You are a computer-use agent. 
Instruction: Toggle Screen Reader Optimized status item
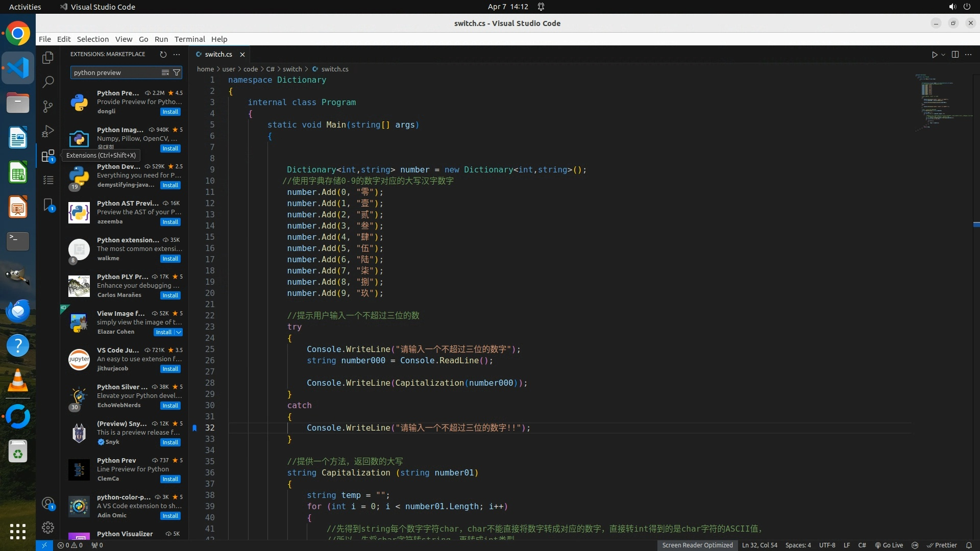tap(697, 545)
